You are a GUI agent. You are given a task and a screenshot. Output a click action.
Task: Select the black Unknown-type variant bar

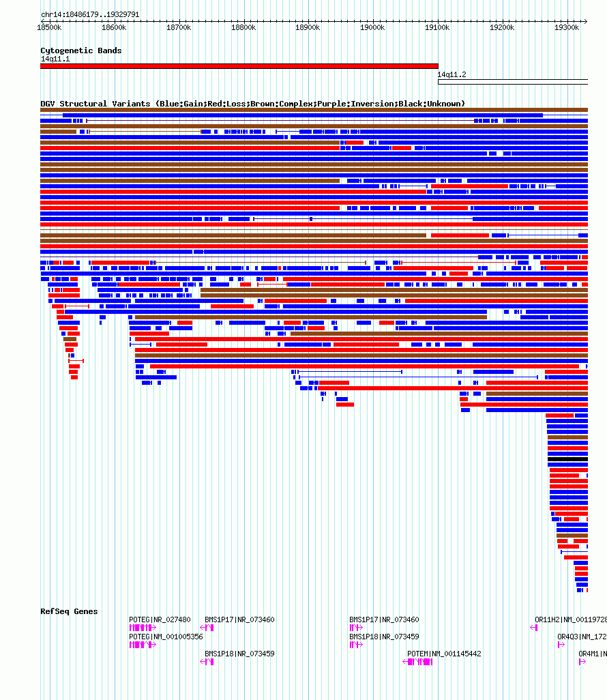pos(567,459)
